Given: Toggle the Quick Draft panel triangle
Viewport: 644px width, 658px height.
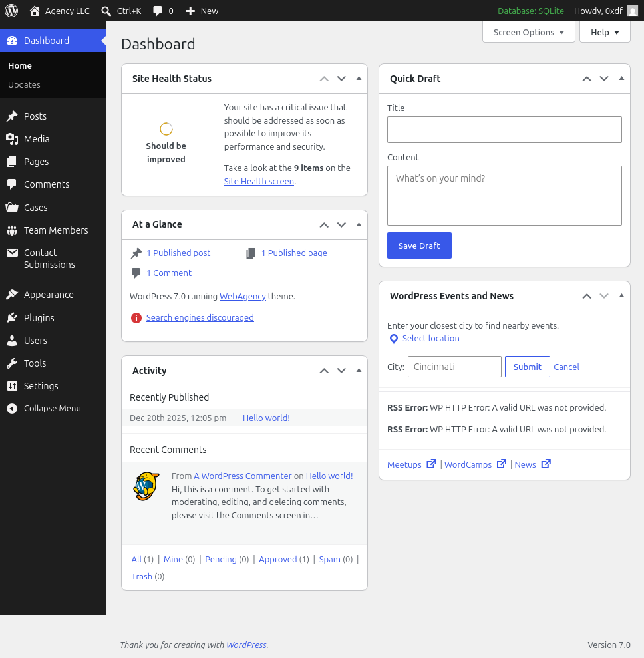Looking at the screenshot, I should tap(621, 79).
